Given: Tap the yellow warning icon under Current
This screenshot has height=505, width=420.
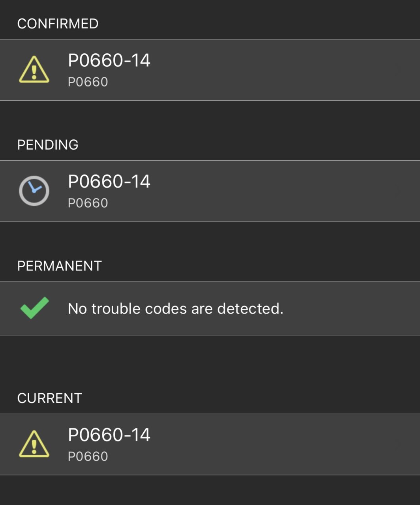Looking at the screenshot, I should click(34, 444).
